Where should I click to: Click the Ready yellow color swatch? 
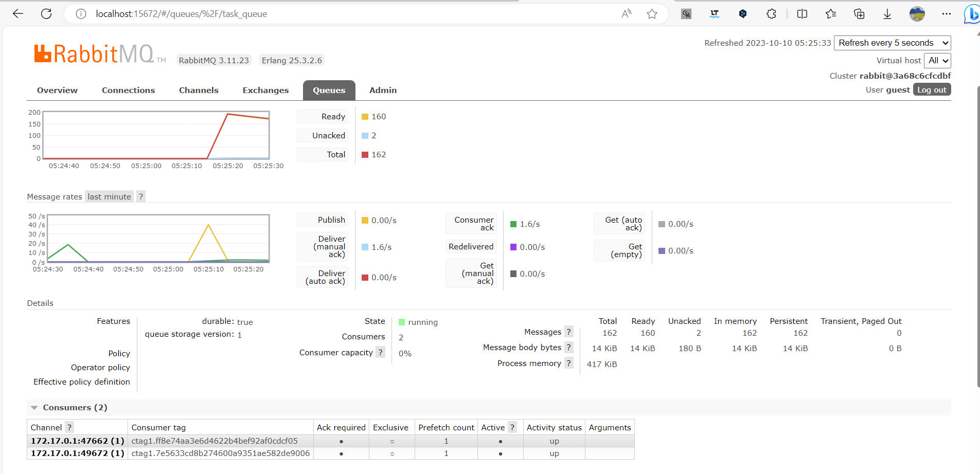[365, 117]
